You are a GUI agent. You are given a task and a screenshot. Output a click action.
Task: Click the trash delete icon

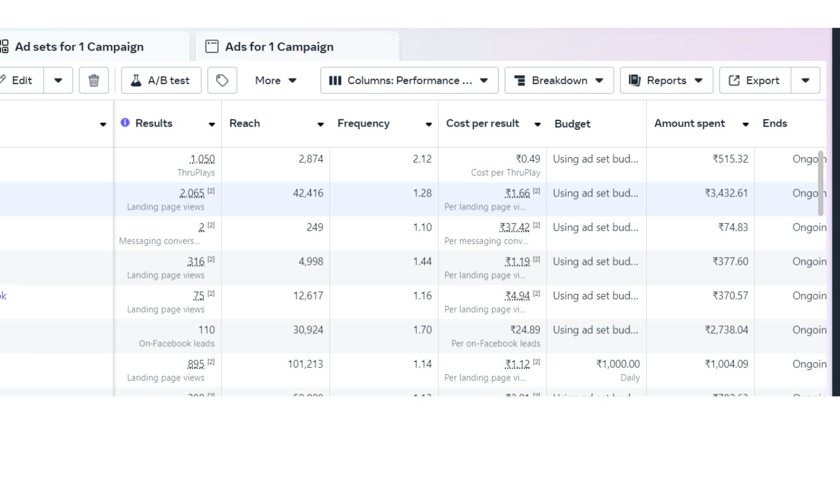pos(94,80)
